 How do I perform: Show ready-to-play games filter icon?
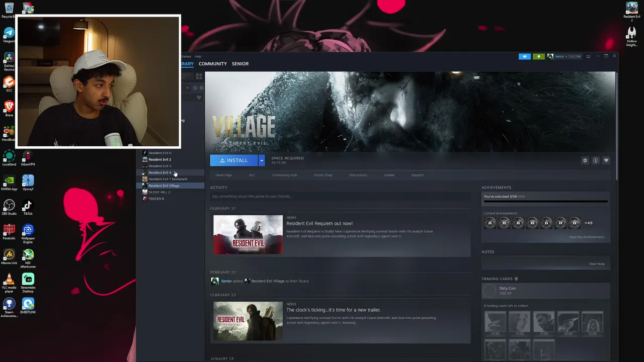[201, 88]
